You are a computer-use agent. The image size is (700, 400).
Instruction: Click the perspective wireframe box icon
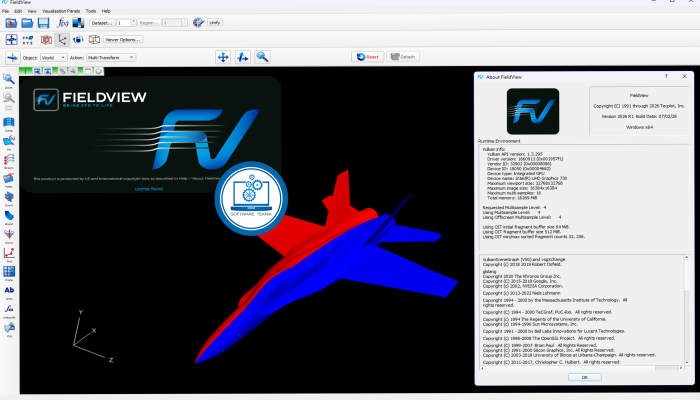(94, 40)
